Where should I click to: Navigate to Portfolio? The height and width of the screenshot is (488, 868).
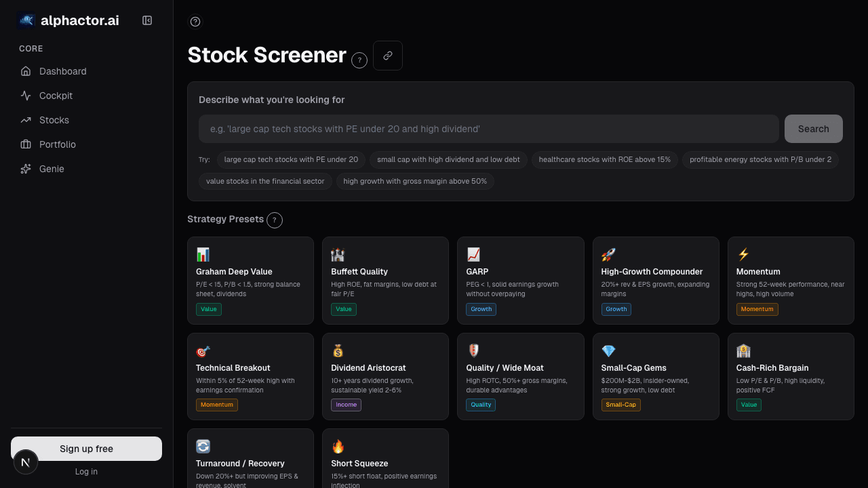[x=86, y=144]
